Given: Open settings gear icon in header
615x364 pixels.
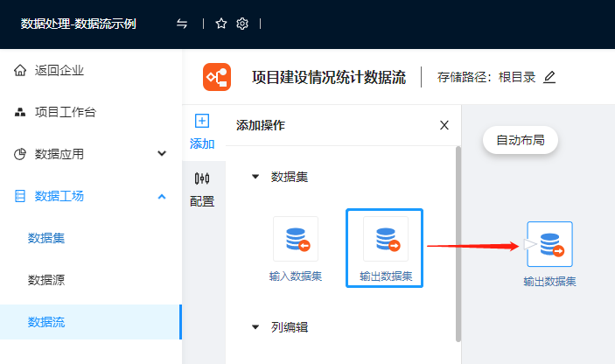Looking at the screenshot, I should [x=242, y=24].
